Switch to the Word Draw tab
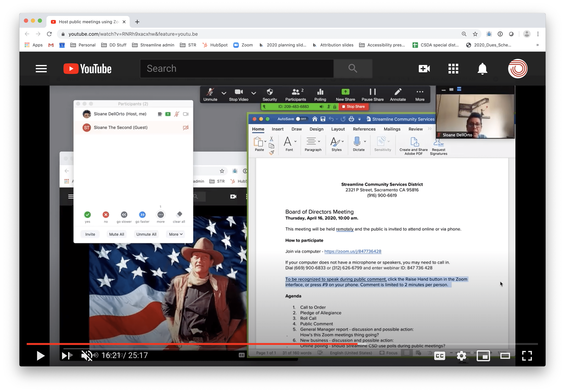This screenshot has width=565, height=392. tap(297, 129)
